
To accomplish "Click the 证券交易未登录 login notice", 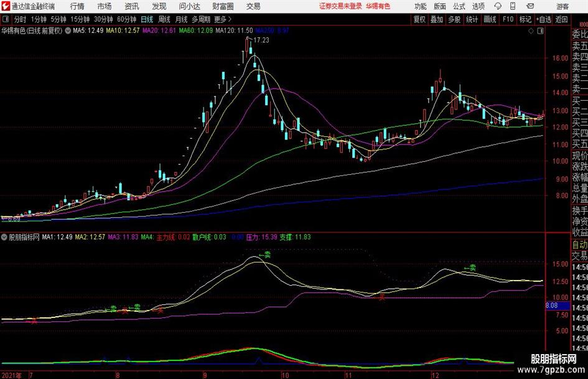I will (x=341, y=6).
